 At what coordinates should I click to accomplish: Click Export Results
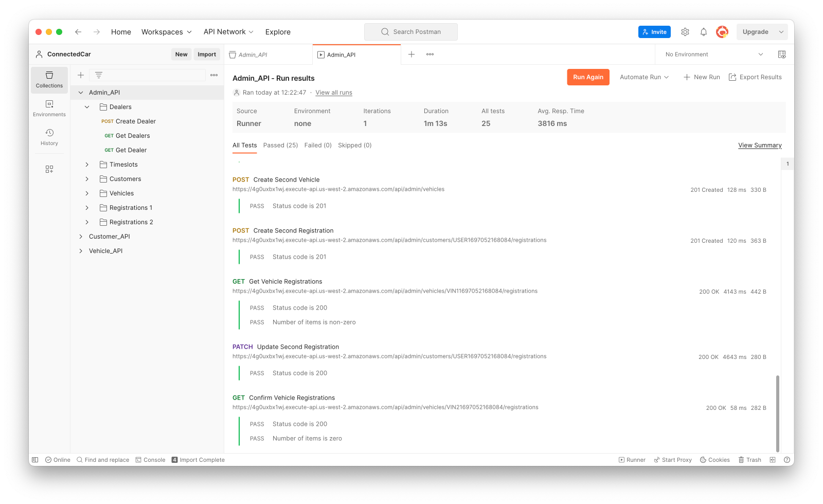[x=755, y=77]
